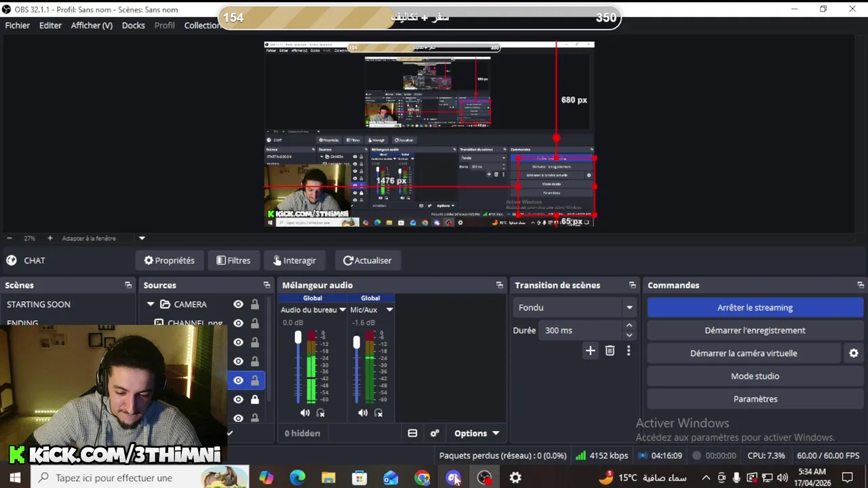Viewport: 868px width, 488px height.
Task: Add a scene transition with plus icon
Action: tap(590, 350)
